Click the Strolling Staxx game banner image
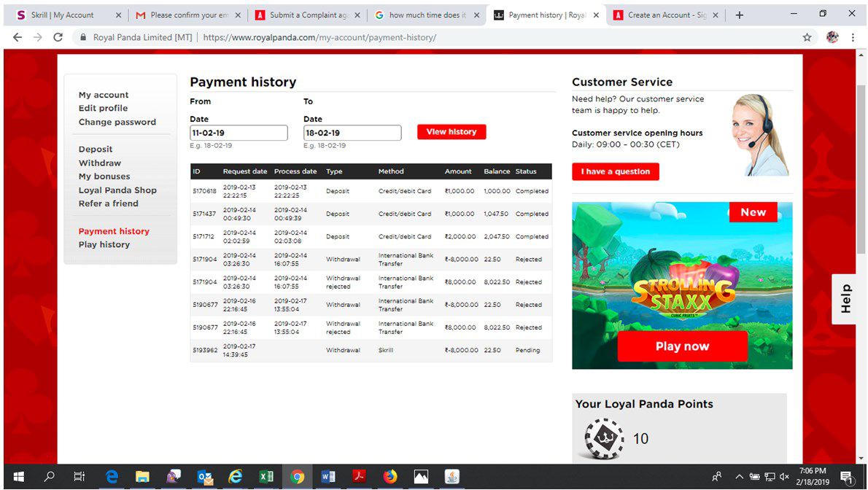Viewport: 868px width, 490px height. point(682,286)
